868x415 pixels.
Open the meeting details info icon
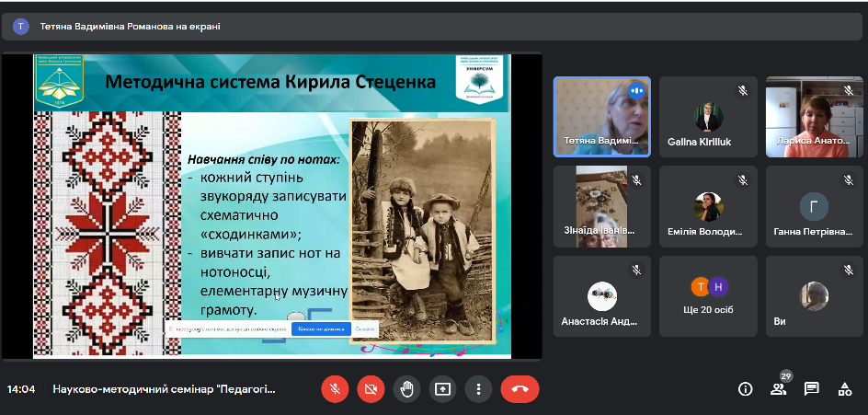pos(746,389)
